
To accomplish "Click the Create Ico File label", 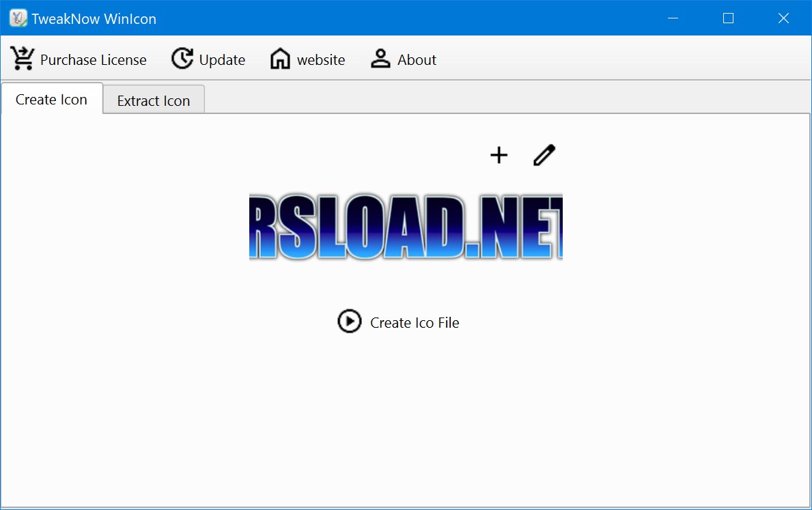I will 415,323.
